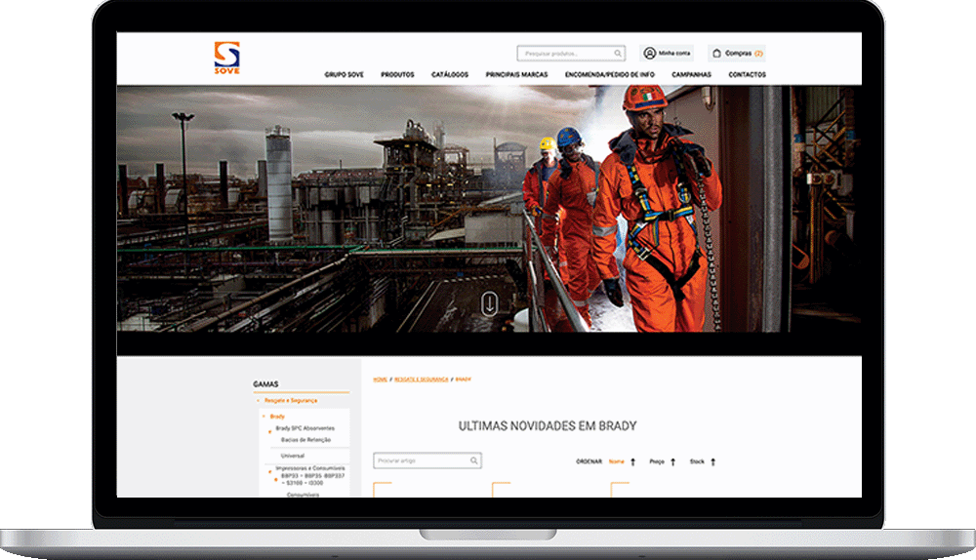Screen dimensions: 976x560
Task: Click the shopping bag Compras icon
Action: pyautogui.click(x=716, y=54)
